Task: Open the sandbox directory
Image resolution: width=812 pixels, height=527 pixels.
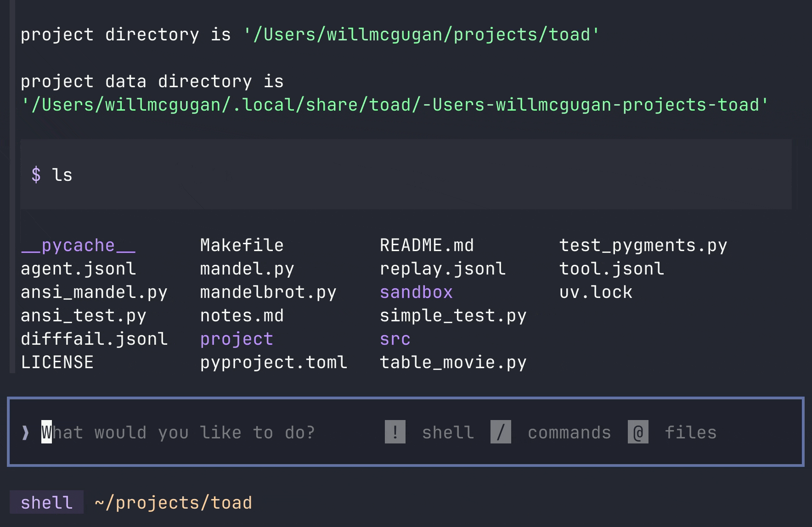Action: point(416,292)
